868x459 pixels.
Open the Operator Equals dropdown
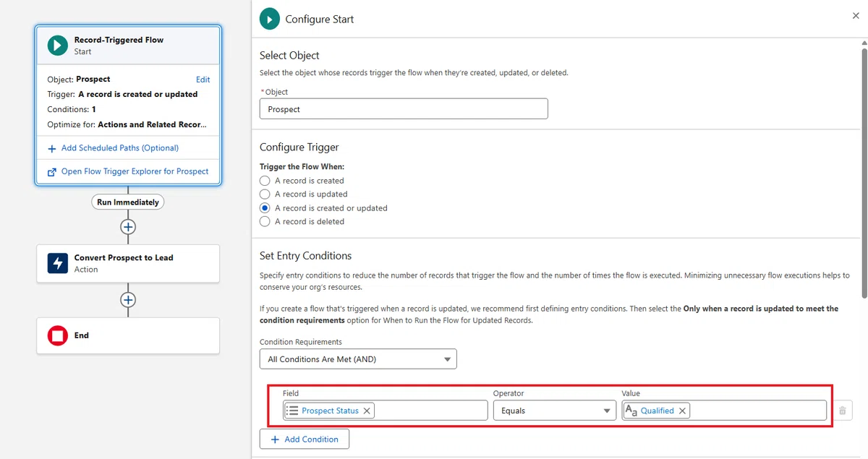click(555, 411)
